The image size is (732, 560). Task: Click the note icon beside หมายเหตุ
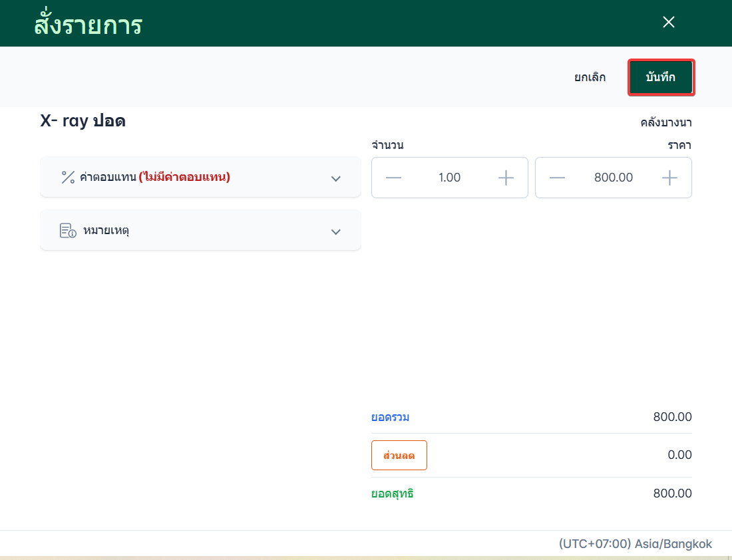tap(68, 231)
